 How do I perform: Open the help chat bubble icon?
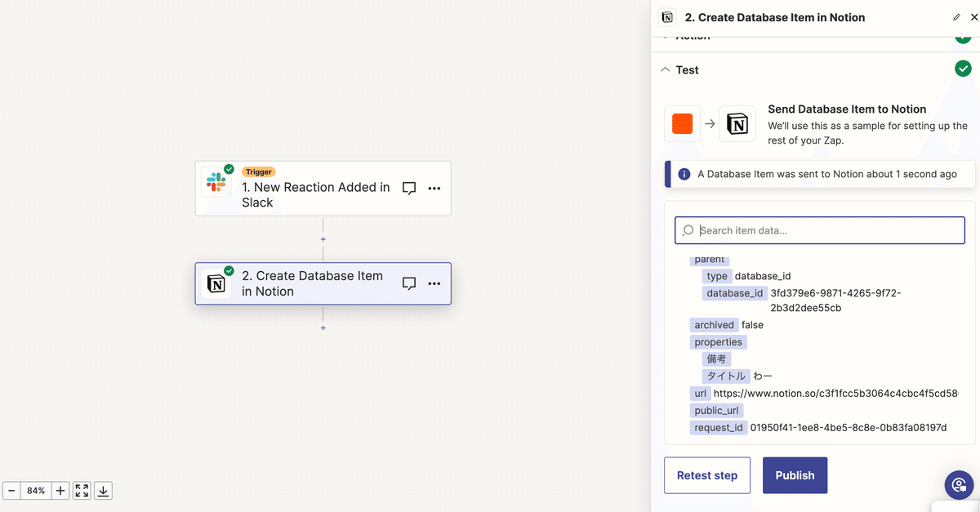[x=959, y=485]
